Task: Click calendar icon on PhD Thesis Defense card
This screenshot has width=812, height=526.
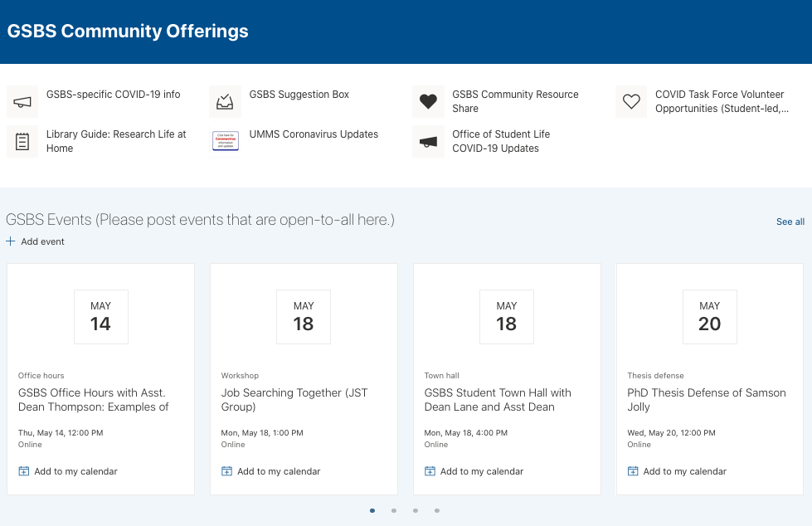Action: tap(633, 471)
